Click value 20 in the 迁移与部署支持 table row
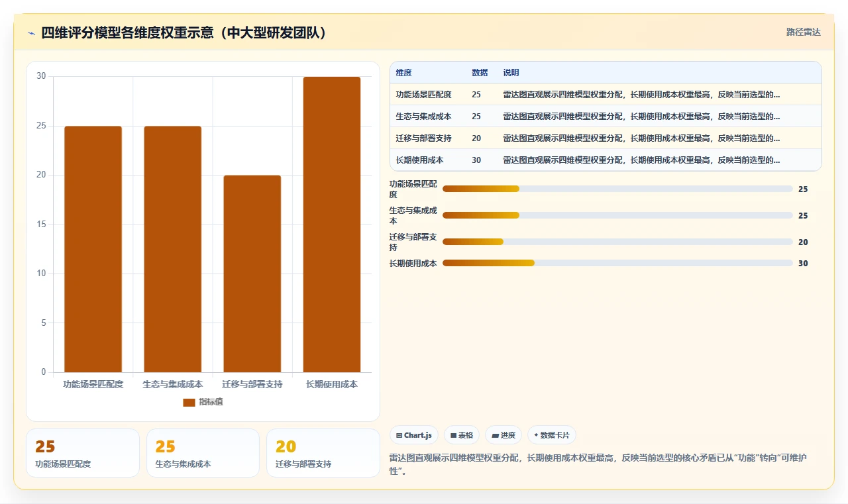Image resolution: width=848 pixels, height=504 pixels. tap(476, 138)
